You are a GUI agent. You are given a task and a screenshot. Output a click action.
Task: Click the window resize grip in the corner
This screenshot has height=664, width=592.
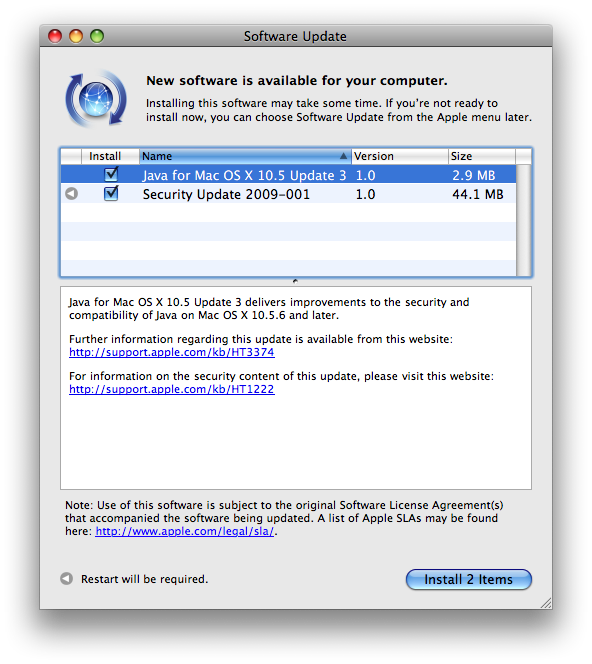[545, 603]
